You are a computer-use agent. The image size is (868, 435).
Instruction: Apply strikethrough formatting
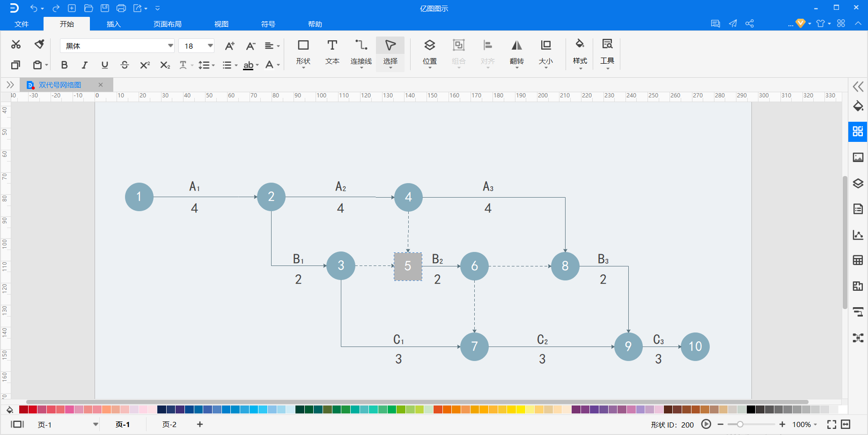click(125, 65)
